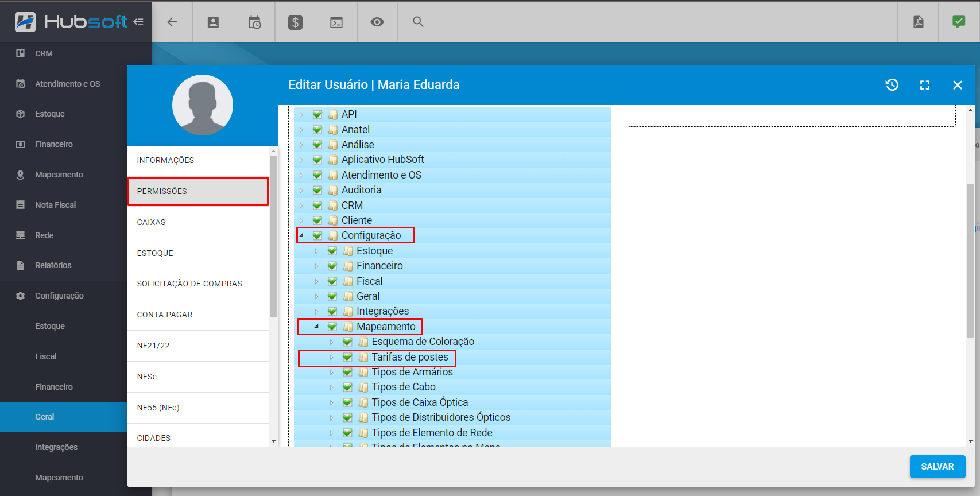Click the green checkmark chat icon
The image size is (980, 496).
(x=959, y=22)
